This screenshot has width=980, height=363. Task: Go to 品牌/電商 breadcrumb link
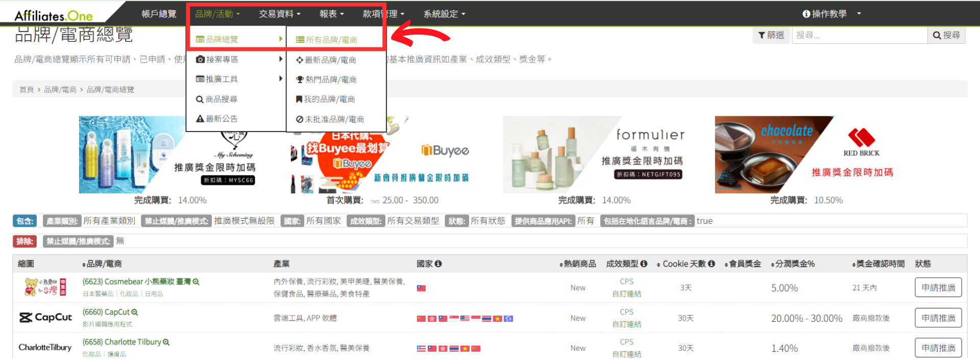tap(60, 90)
